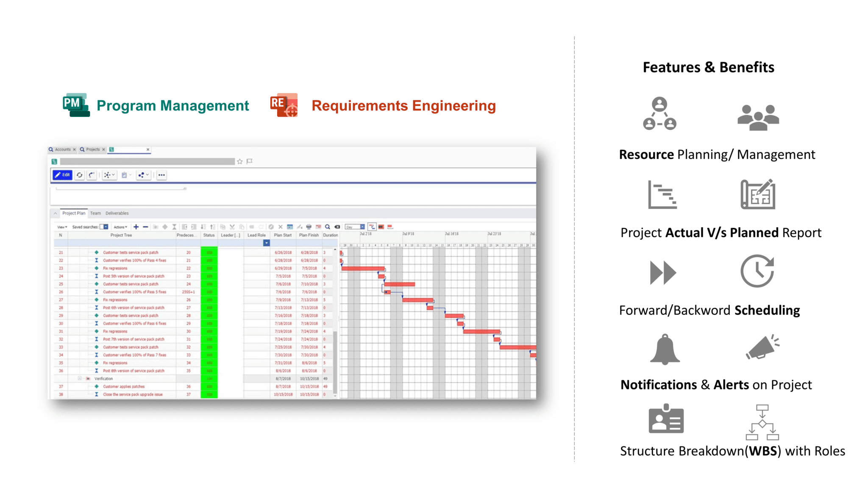The width and height of the screenshot is (868, 488).
Task: Collapse the section with the caret beside Project Plan
Action: click(55, 213)
